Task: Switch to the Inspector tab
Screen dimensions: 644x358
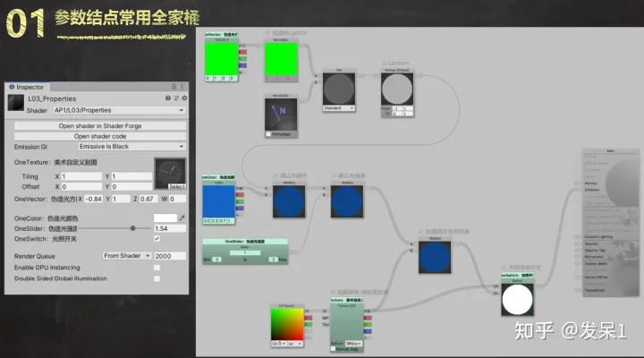Action: [x=27, y=87]
